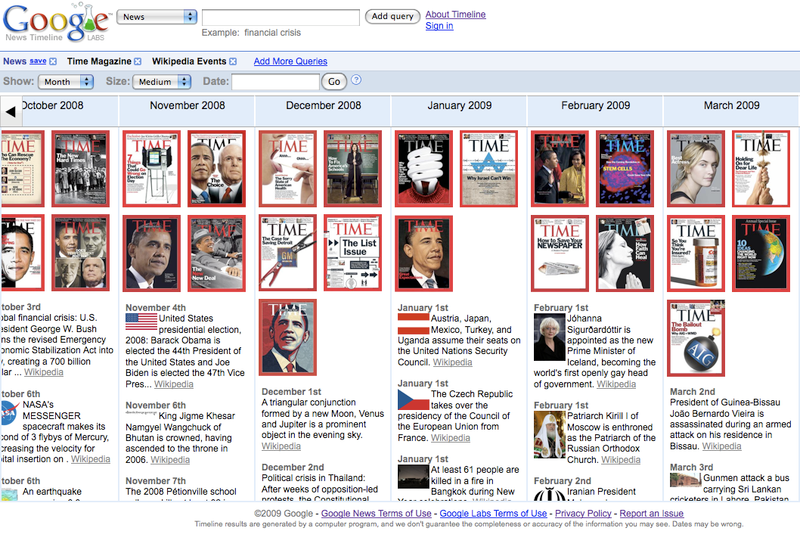Open the Obama poster-style TIME cover in December
The image size is (800, 538).
point(288,337)
